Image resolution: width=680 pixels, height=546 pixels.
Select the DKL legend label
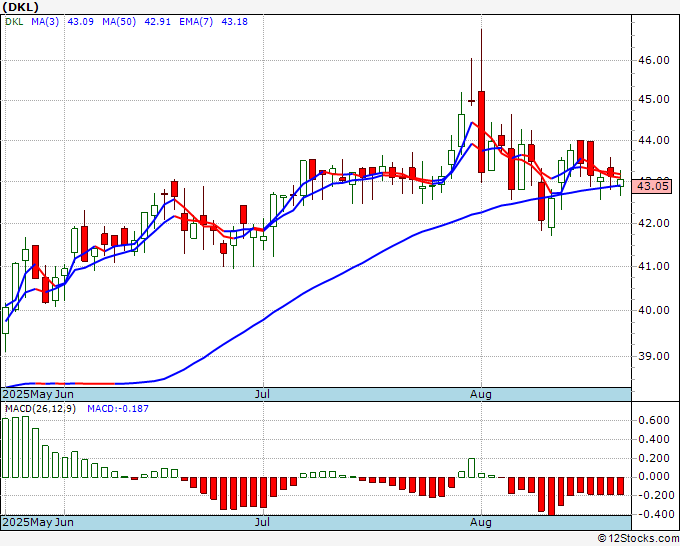(14, 22)
